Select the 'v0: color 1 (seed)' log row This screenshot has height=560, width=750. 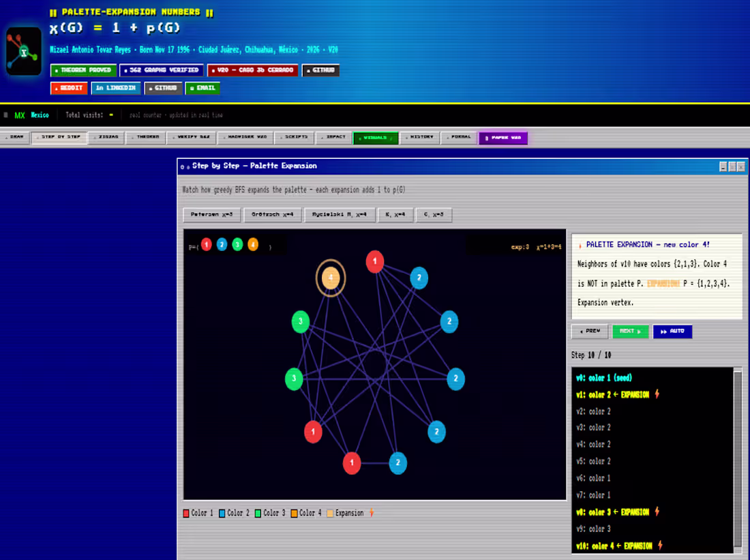point(604,378)
